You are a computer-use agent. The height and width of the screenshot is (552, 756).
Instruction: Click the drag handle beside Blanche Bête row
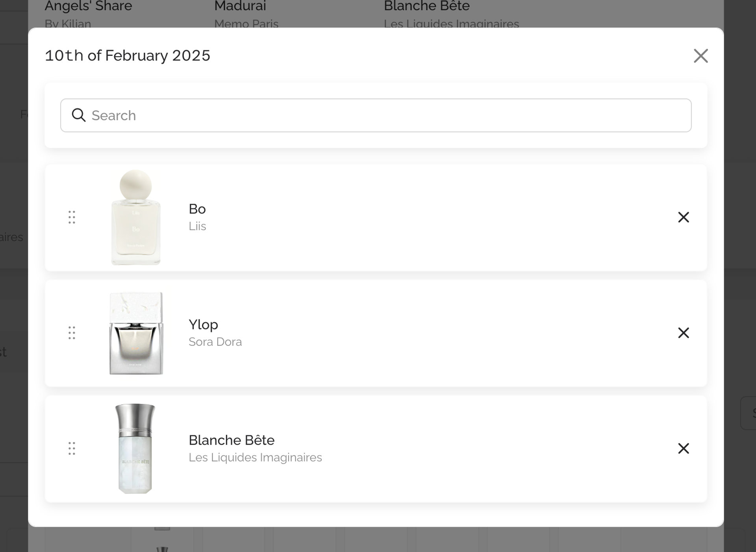pos(72,449)
